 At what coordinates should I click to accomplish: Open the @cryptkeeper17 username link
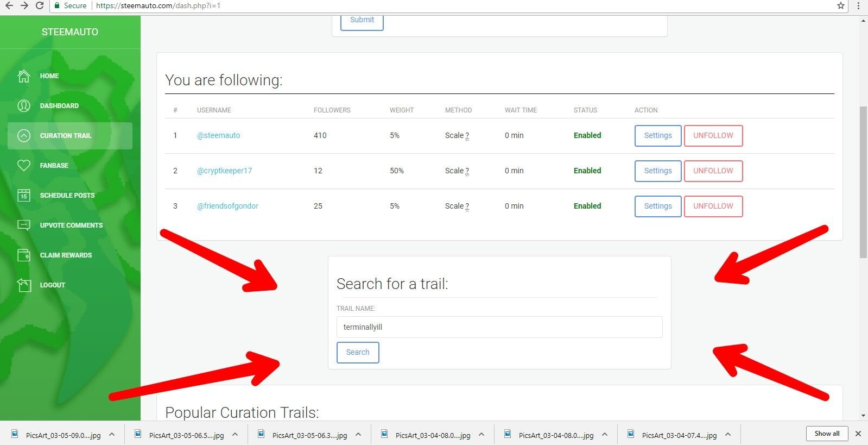tap(224, 171)
